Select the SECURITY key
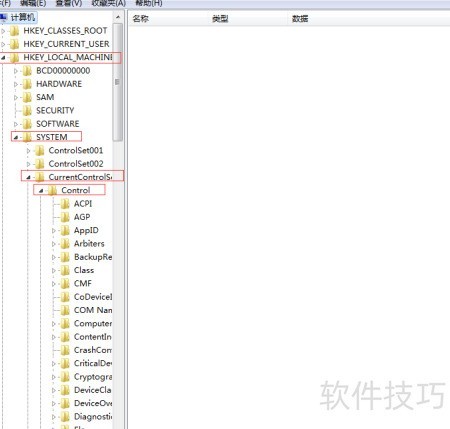 pos(55,110)
